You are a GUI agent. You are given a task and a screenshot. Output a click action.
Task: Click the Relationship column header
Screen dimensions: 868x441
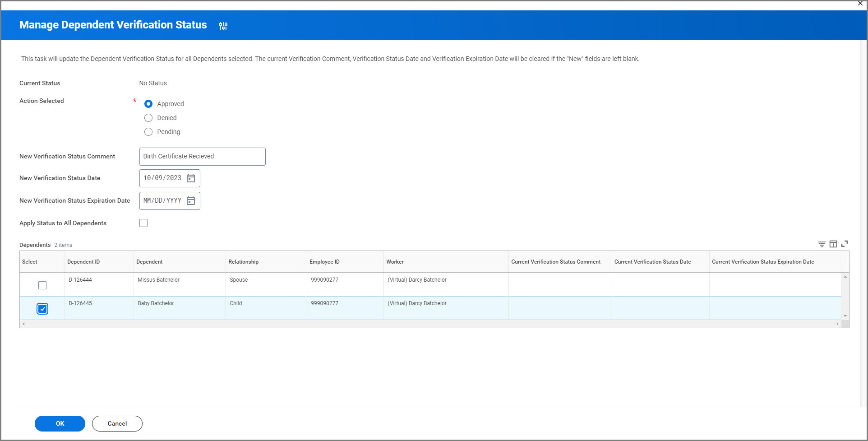243,262
